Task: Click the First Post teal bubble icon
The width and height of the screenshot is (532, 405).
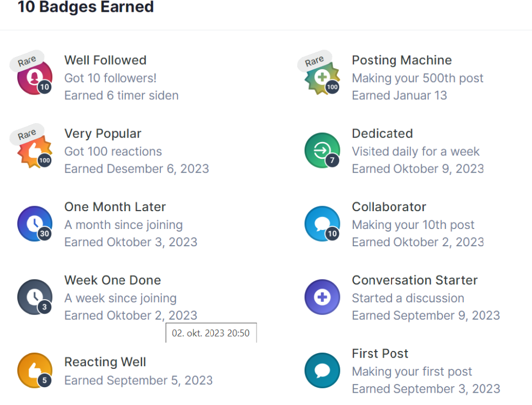Action: click(x=322, y=371)
